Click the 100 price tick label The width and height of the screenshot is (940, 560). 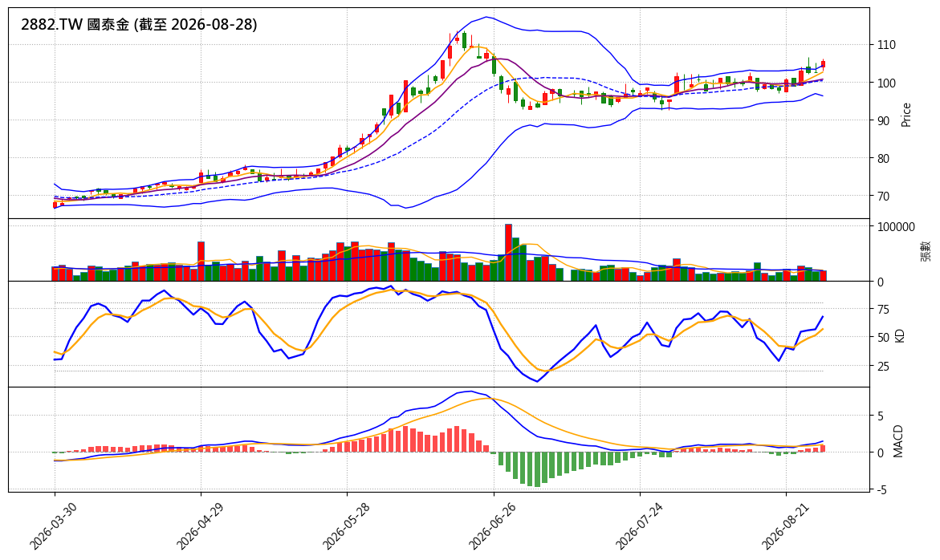click(x=886, y=83)
